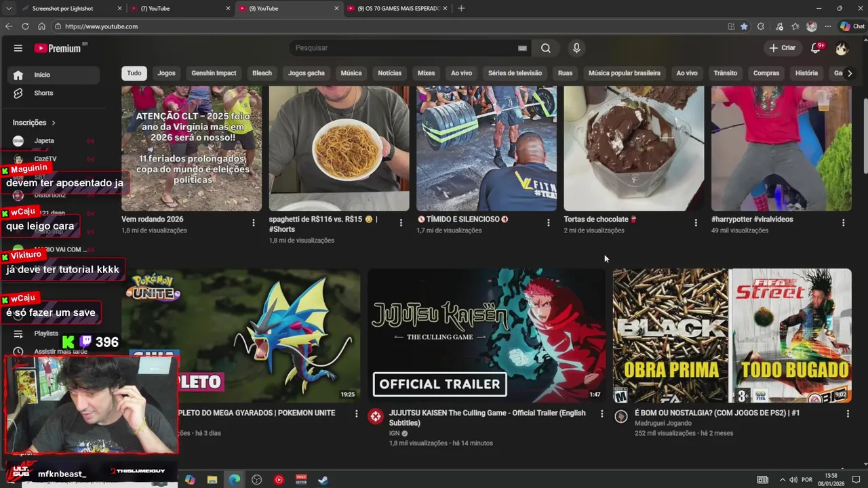Expand the Inscrições section
The image size is (868, 488).
(34, 123)
